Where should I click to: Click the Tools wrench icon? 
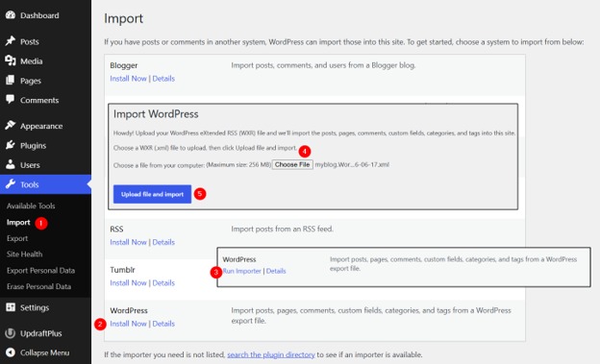(11, 184)
